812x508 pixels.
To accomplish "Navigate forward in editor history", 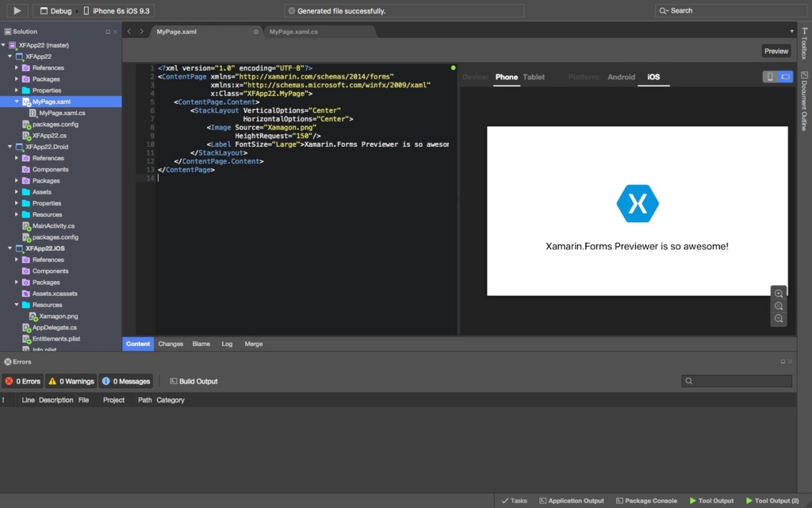I will coord(141,32).
